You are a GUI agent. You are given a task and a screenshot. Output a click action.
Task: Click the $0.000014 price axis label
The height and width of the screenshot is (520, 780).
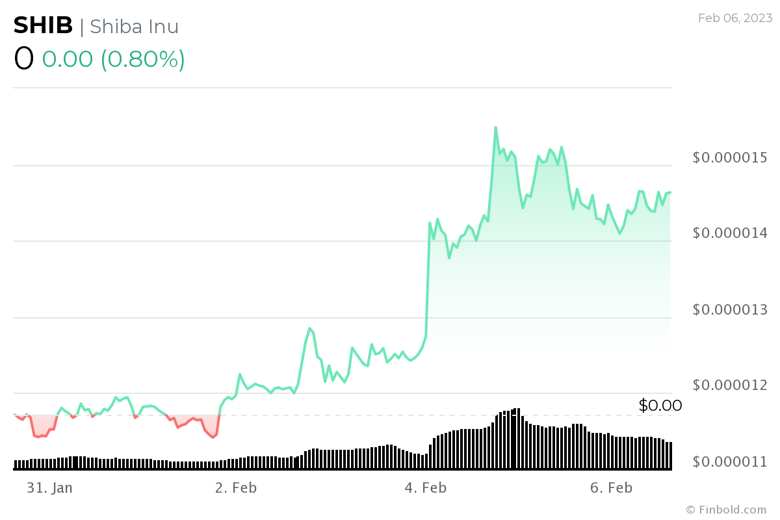pos(729,234)
